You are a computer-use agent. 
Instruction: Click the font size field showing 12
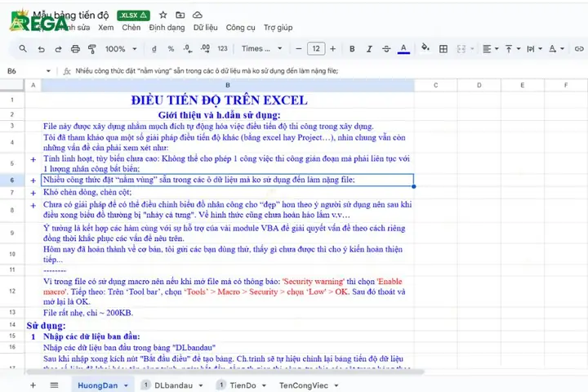pyautogui.click(x=316, y=49)
